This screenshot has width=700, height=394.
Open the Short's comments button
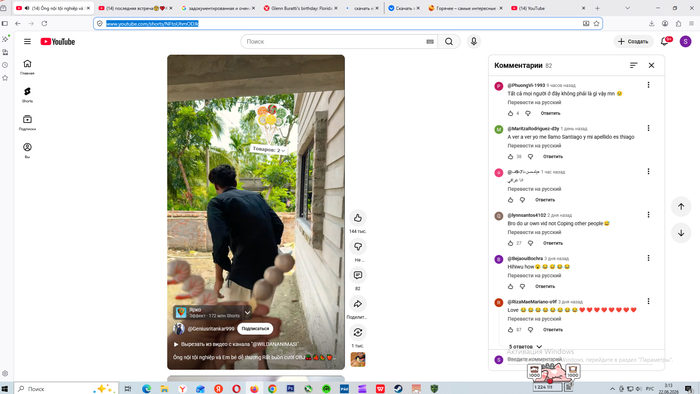coord(358,275)
